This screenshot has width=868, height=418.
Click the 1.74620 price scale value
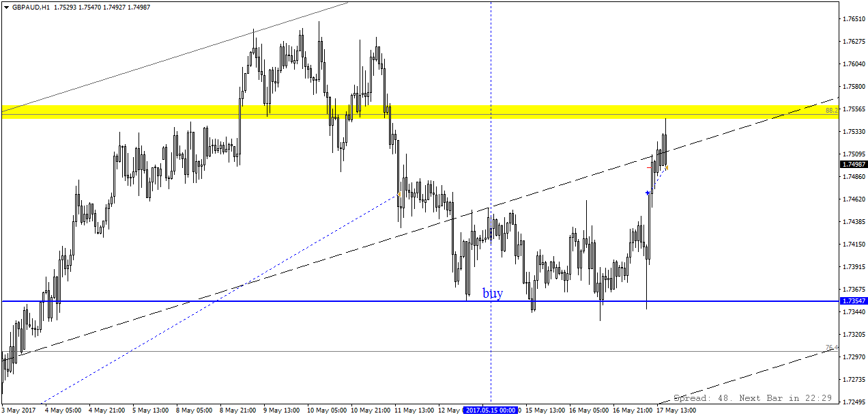pyautogui.click(x=854, y=199)
